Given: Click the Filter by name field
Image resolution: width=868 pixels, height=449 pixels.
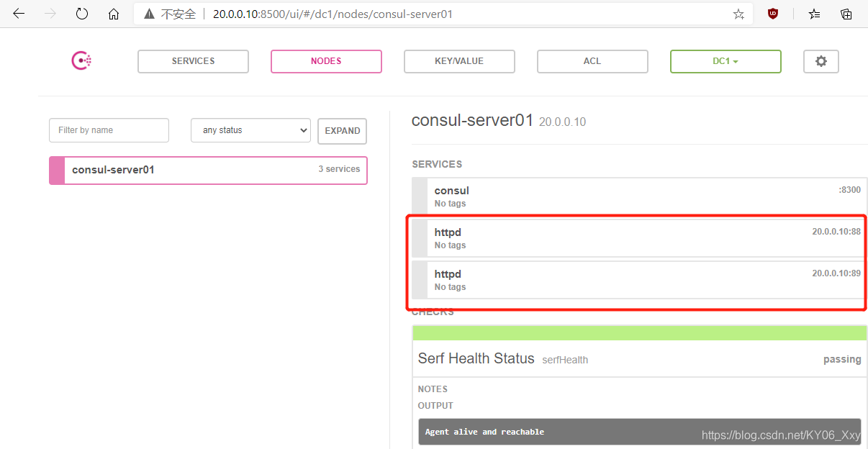Looking at the screenshot, I should [109, 130].
